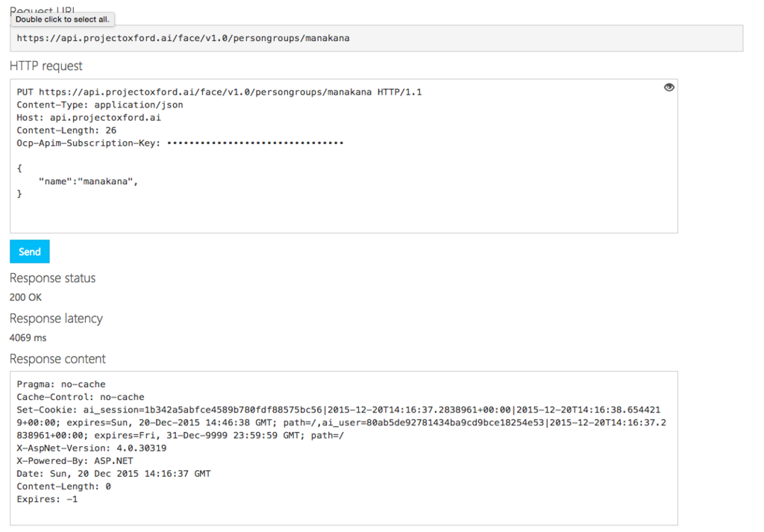
Task: Click the Response status heading
Action: coord(53,278)
